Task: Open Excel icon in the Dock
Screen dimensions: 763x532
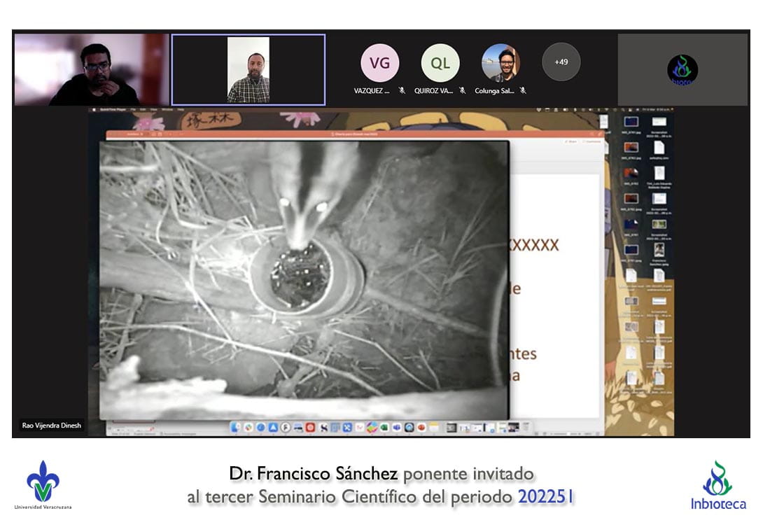Action: coord(385,427)
